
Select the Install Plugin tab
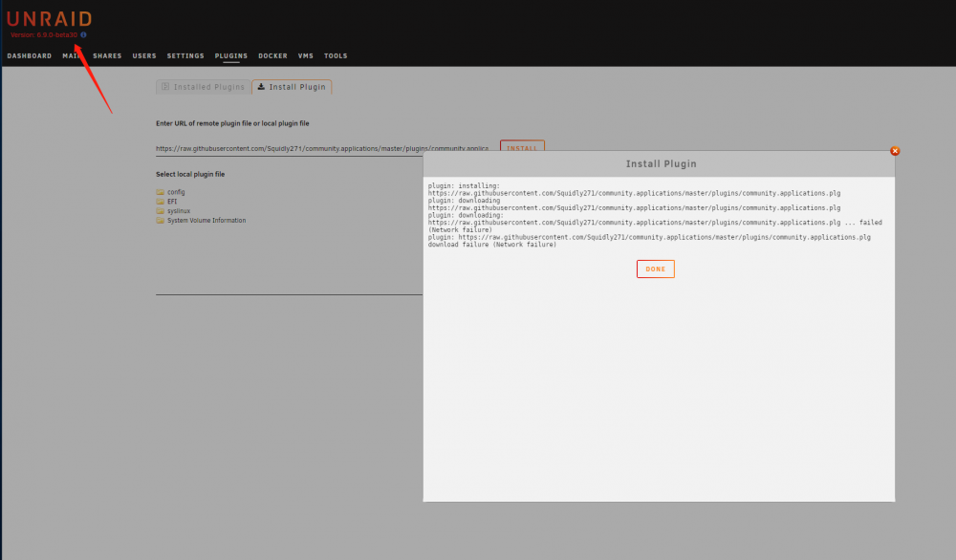(x=292, y=87)
